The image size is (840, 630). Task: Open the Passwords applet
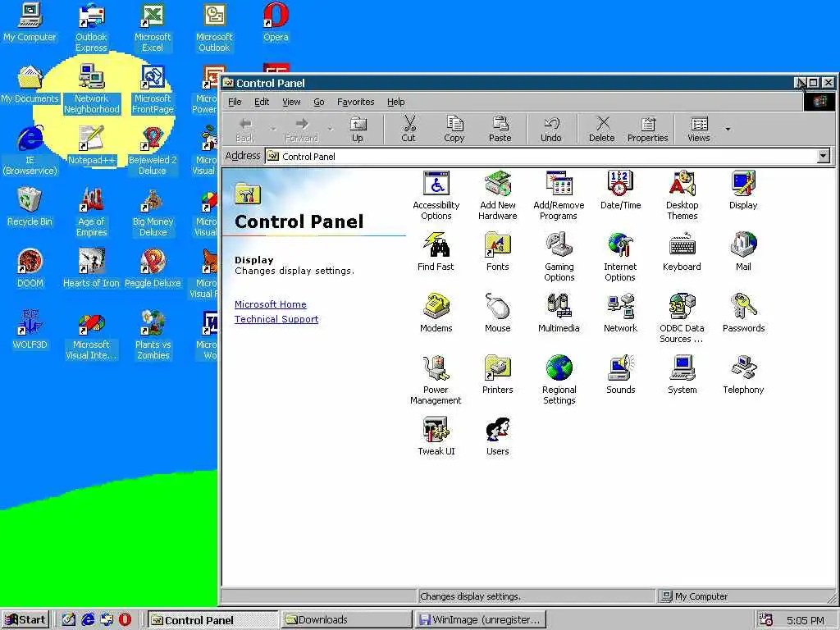[x=743, y=313]
